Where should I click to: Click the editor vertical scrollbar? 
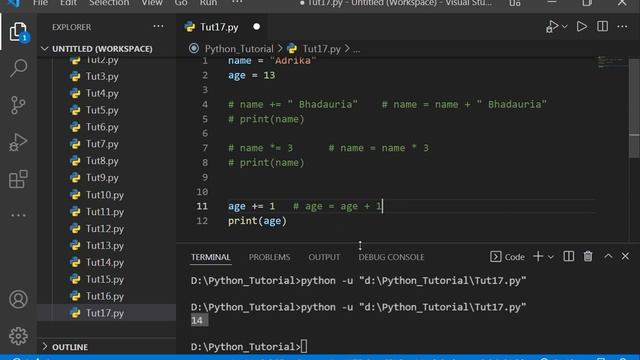point(634,108)
